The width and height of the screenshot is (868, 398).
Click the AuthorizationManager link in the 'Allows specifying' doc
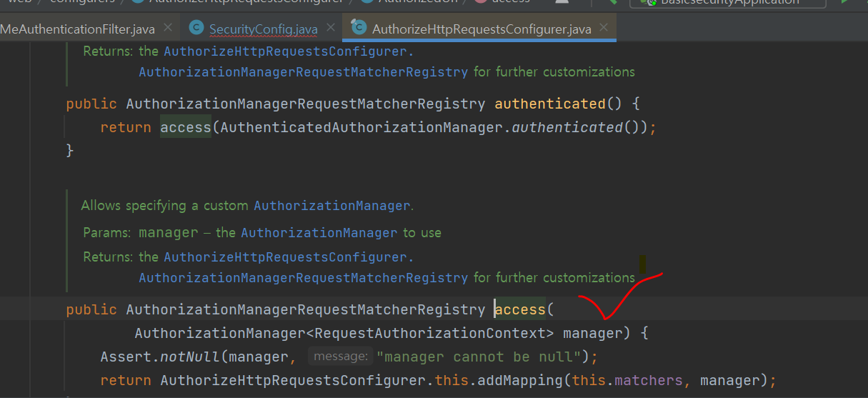(332, 206)
